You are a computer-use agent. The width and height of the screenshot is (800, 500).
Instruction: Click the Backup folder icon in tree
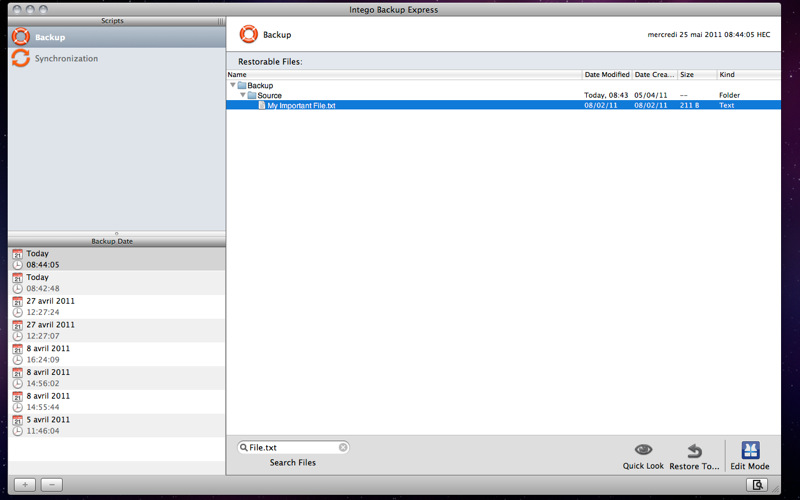click(242, 85)
